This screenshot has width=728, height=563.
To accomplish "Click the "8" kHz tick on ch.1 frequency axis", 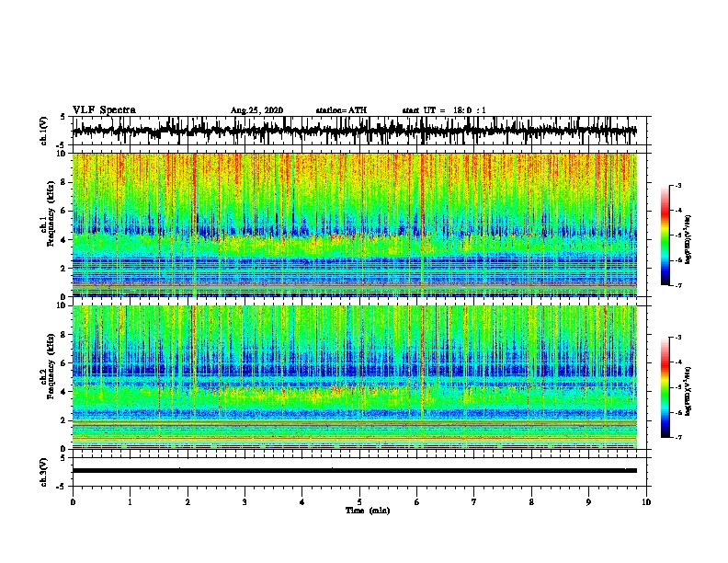I will 64,182.
